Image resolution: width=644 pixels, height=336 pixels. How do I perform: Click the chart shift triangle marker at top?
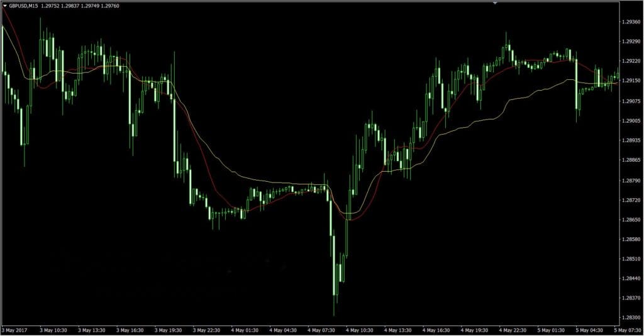pyautogui.click(x=495, y=3)
